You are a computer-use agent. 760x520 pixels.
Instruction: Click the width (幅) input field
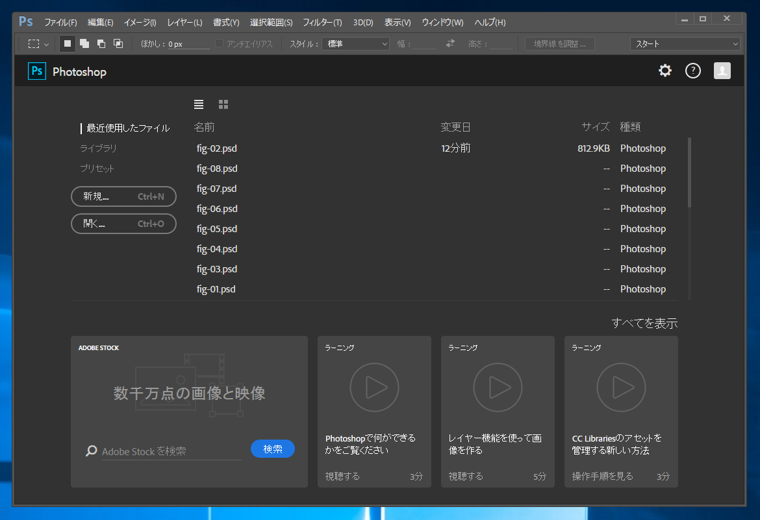tap(425, 44)
